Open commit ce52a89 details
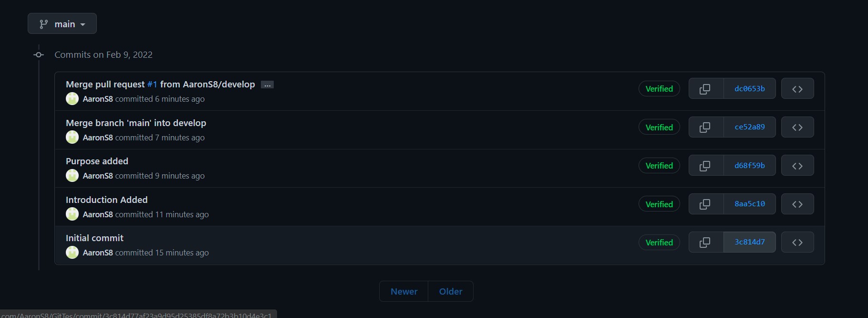 (749, 127)
